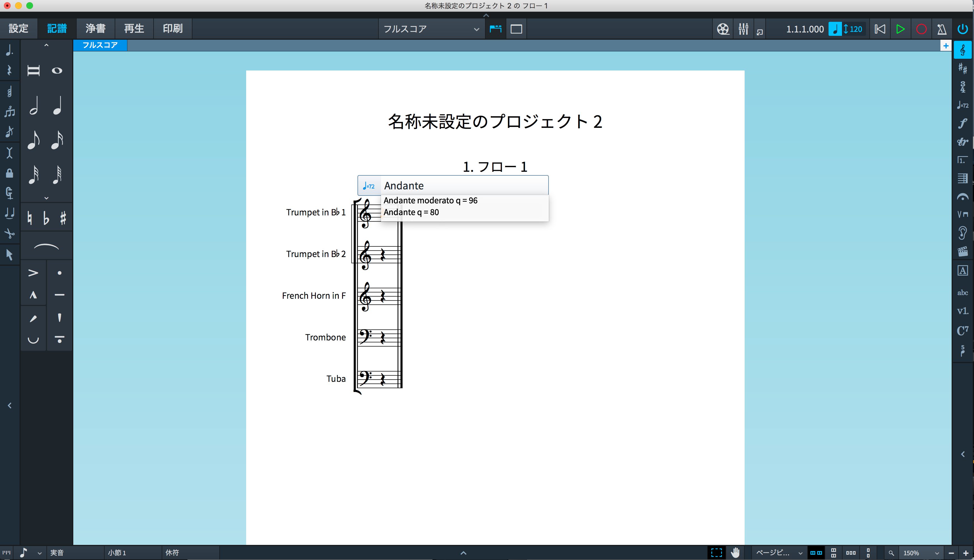Toggle grace notes input
Image resolution: width=974 pixels, height=560 pixels.
pyautogui.click(x=10, y=131)
